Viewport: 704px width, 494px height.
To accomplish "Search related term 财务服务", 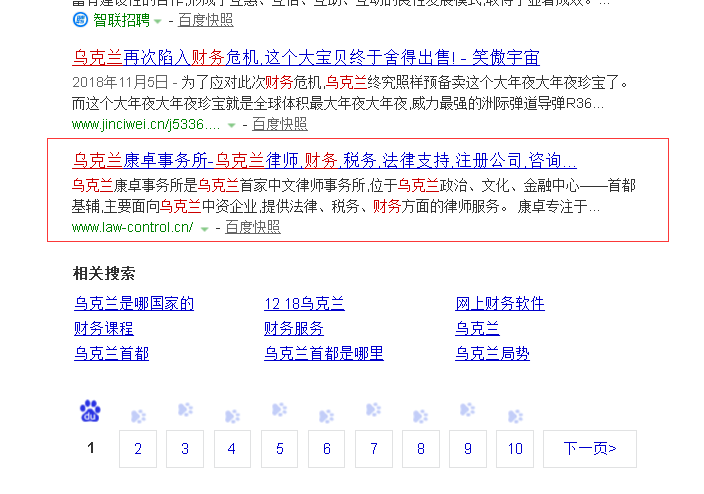I will (294, 329).
